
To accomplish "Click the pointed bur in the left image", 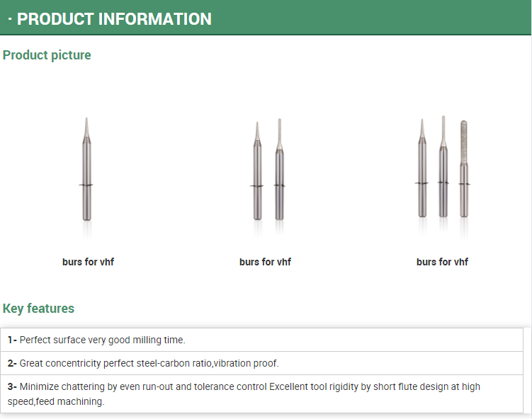I will point(87,169).
